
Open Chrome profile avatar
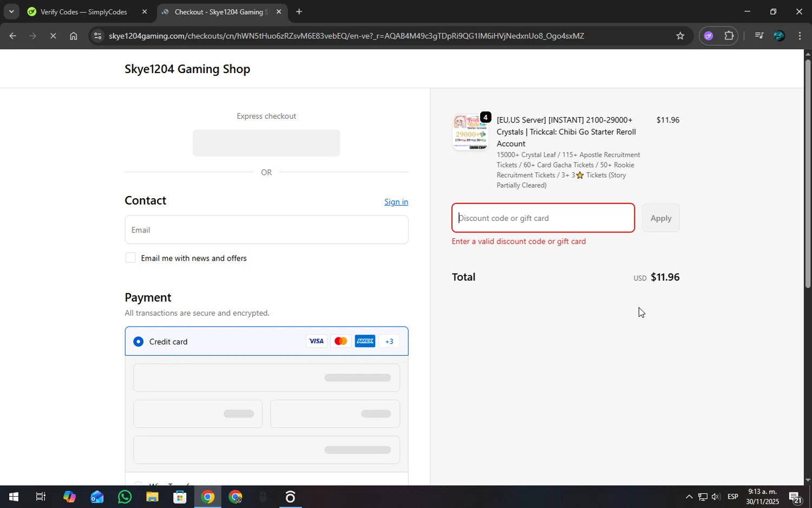pos(779,36)
